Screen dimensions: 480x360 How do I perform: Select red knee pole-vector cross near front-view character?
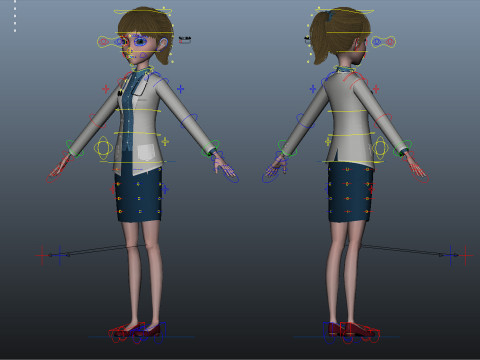coord(42,256)
